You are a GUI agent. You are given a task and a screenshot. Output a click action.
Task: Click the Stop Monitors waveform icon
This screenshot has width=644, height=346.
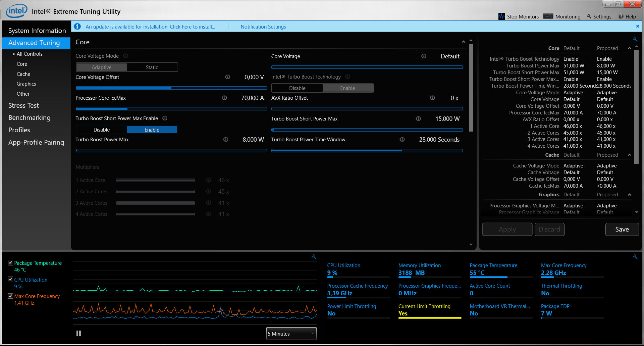tap(501, 16)
